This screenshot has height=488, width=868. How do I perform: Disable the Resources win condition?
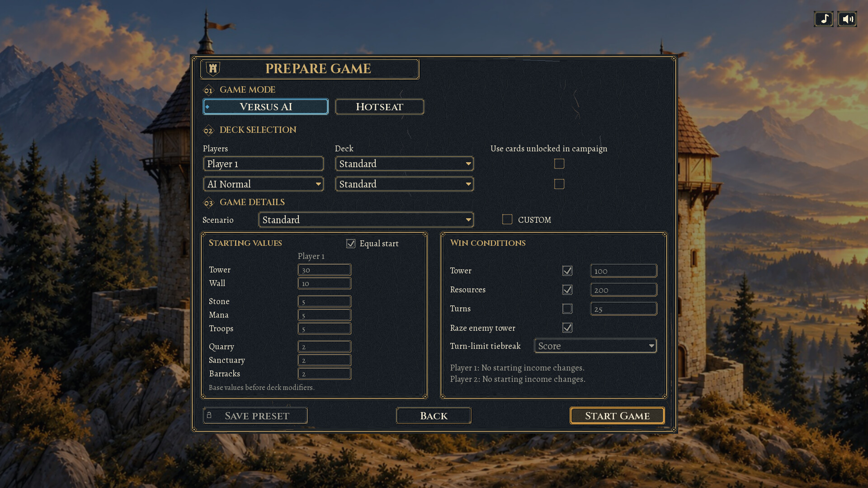567,290
